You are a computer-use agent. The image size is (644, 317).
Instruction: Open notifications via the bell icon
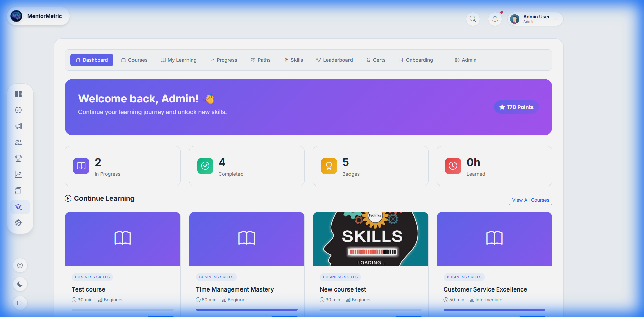495,19
